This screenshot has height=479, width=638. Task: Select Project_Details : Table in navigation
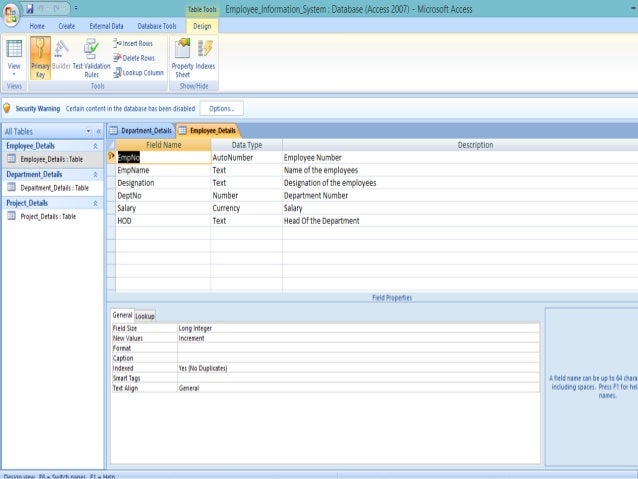click(52, 216)
